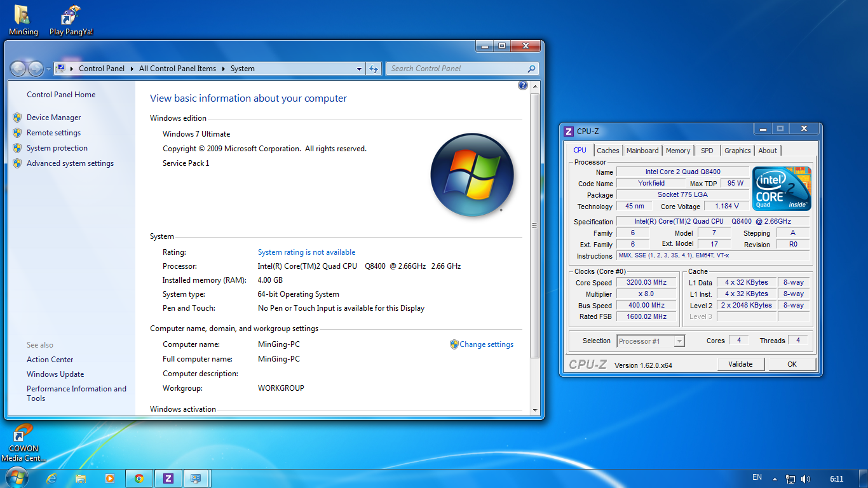Select the Graphics tab in CPU-Z
The image size is (868, 488).
click(x=738, y=151)
